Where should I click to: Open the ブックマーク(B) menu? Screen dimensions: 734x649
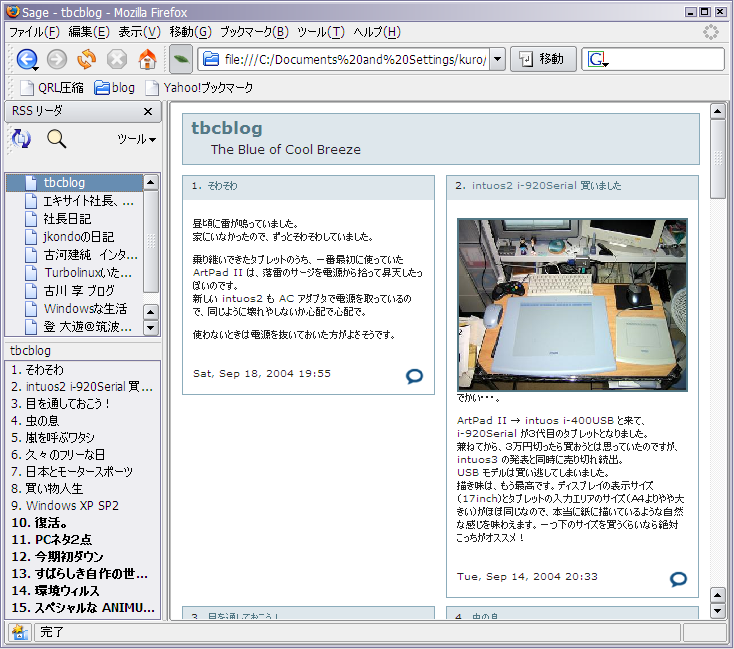tap(254, 32)
